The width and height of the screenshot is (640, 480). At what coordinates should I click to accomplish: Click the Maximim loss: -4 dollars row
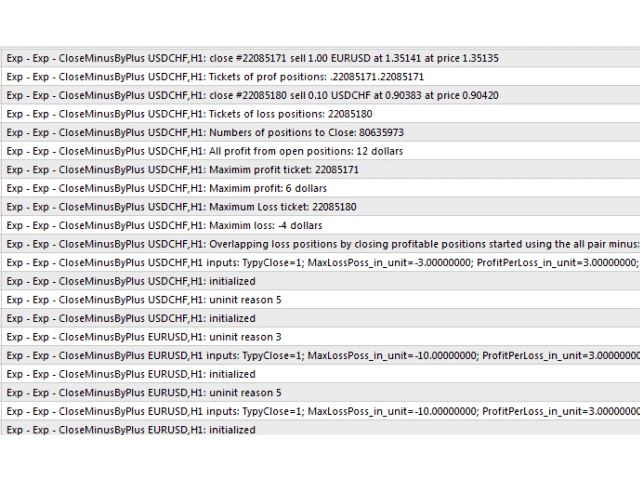click(300, 225)
